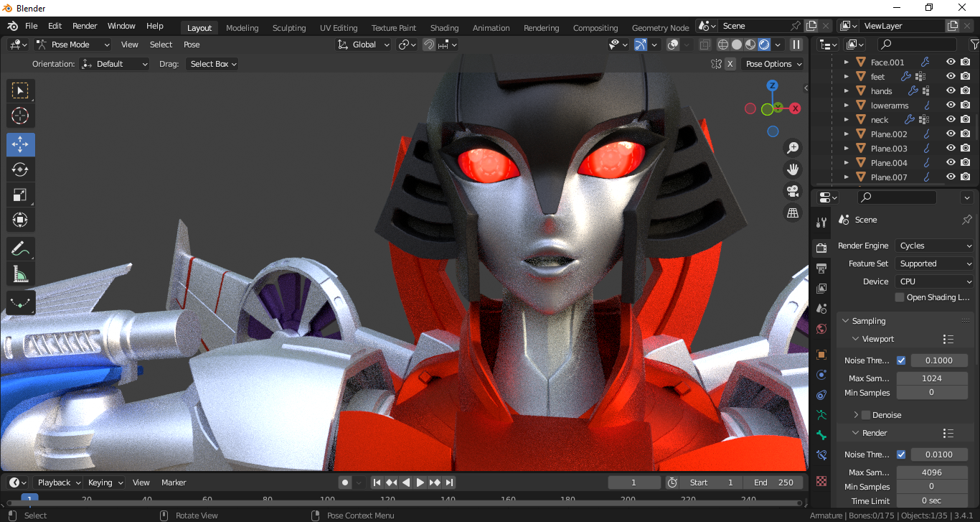This screenshot has width=980, height=522.
Task: Click the Blender logo menu icon
Action: pyautogui.click(x=12, y=26)
